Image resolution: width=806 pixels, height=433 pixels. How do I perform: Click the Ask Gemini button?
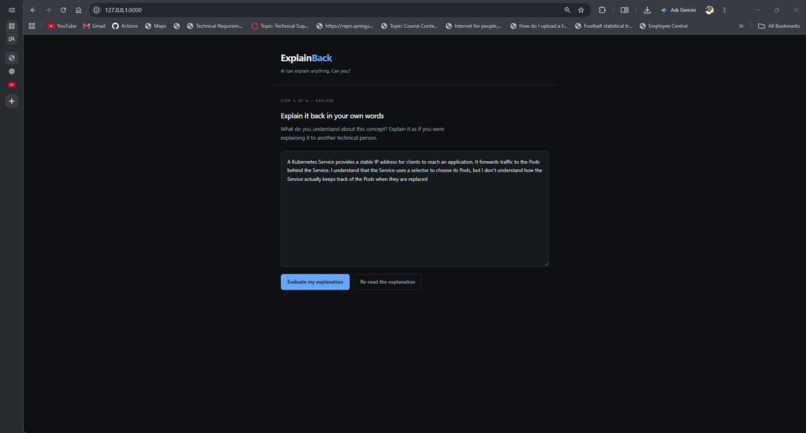tap(678, 10)
